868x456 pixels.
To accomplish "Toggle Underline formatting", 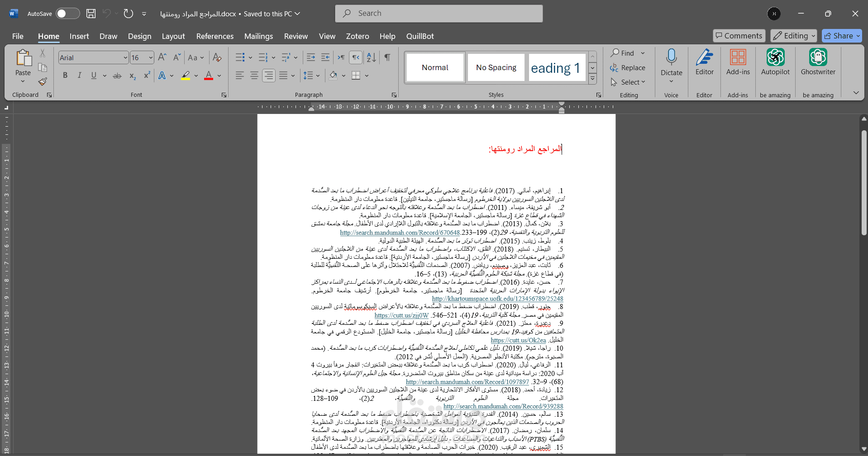I will point(94,76).
